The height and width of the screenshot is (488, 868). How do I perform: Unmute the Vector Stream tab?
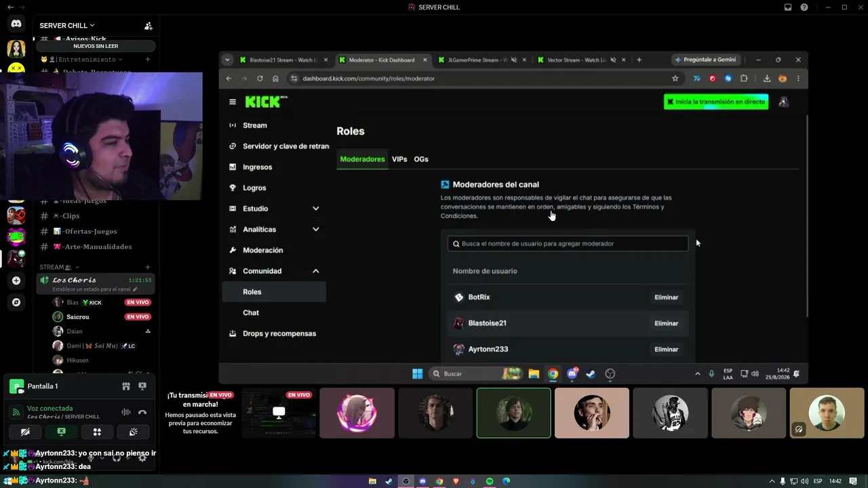coord(613,60)
